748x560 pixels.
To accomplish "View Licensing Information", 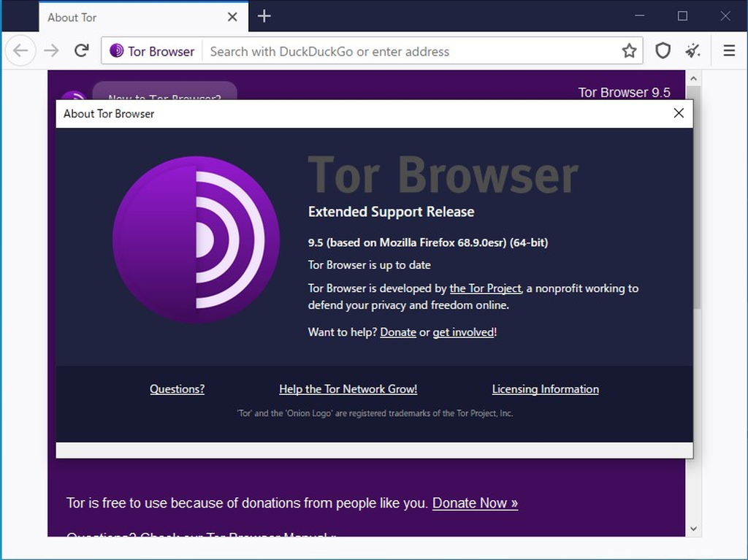I will click(545, 388).
